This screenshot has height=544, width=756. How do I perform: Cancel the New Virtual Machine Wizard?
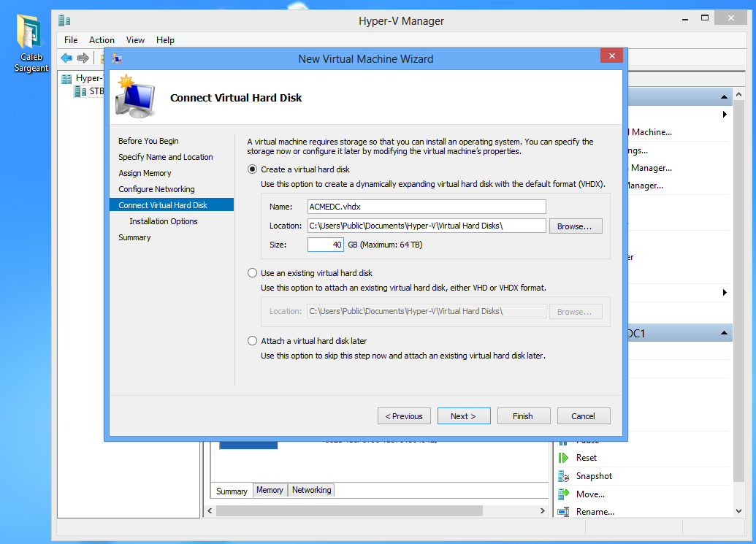(x=584, y=415)
